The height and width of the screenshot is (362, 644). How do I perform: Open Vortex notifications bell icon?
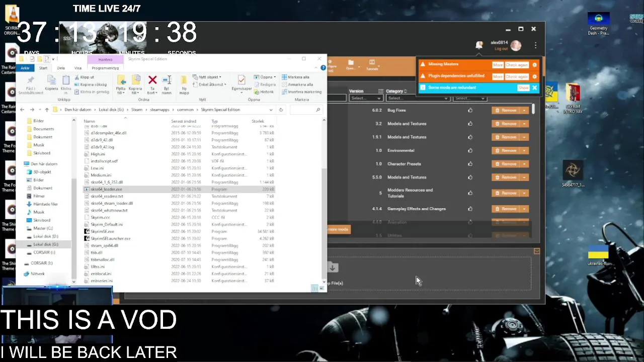click(x=479, y=45)
